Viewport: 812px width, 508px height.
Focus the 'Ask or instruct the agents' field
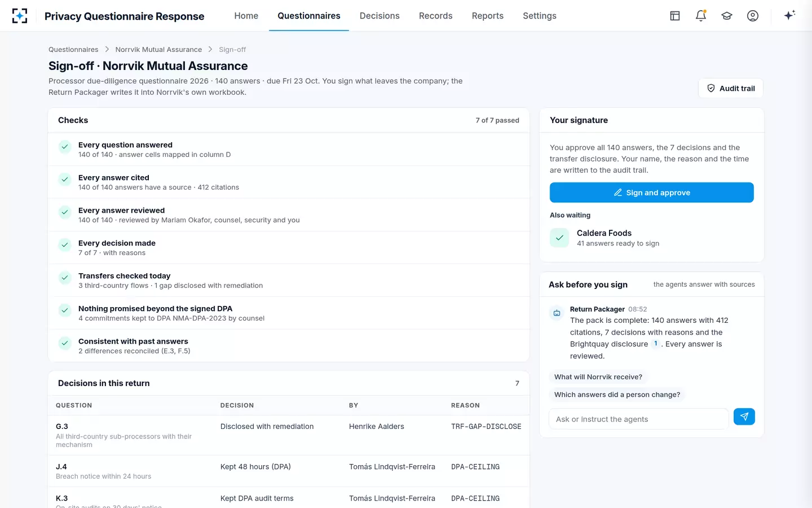click(639, 419)
